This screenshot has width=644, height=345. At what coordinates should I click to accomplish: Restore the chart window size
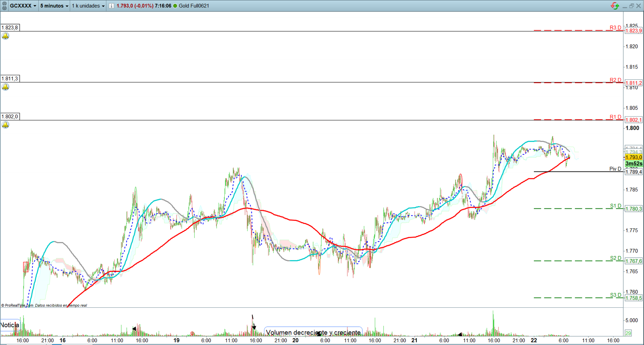pyautogui.click(x=632, y=6)
